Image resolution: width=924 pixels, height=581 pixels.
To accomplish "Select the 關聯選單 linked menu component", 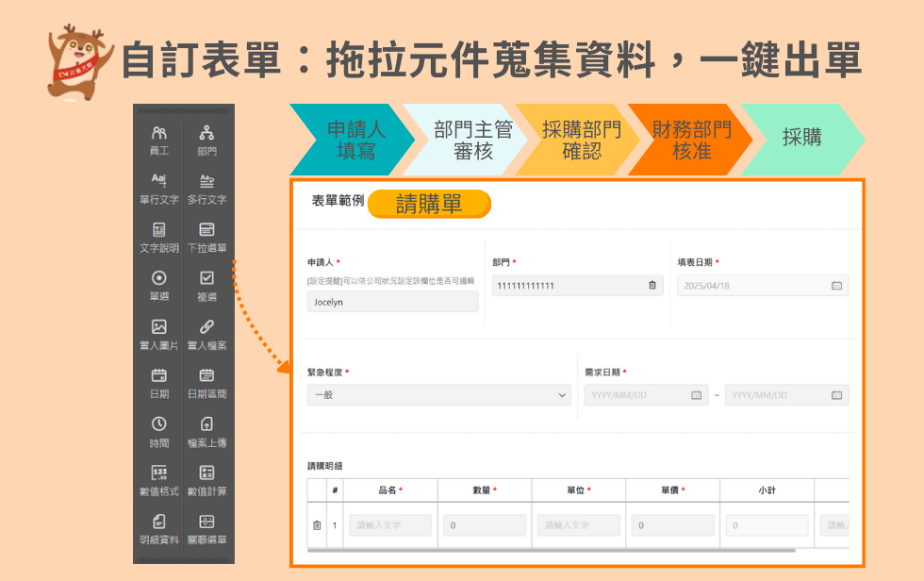I will click(206, 529).
